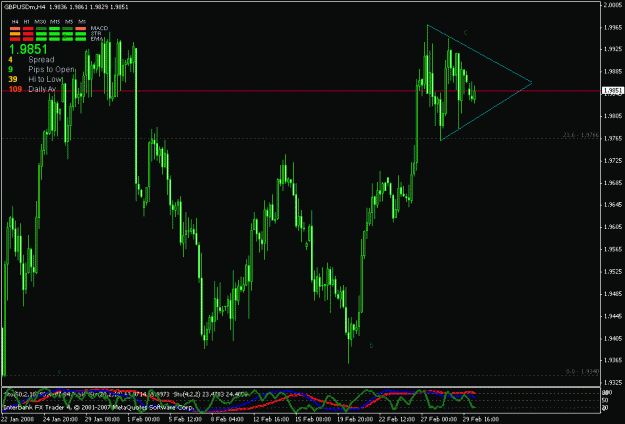Click the M15 MACD green signal bar
This screenshot has width=625, height=424.
click(54, 29)
